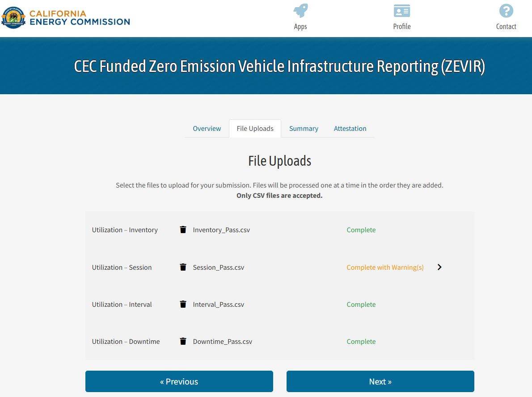The image size is (532, 397).
Task: Open the Summary tab
Action: (x=304, y=128)
